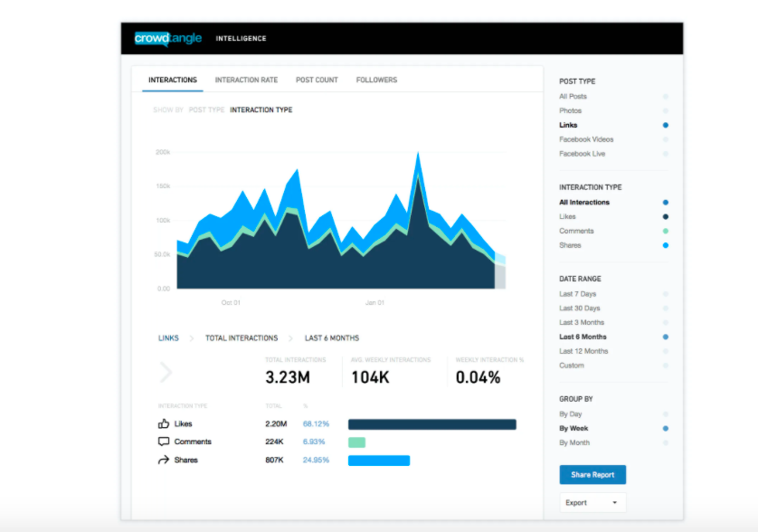Image resolution: width=758 pixels, height=532 pixels.
Task: Expand the Last 6 Months breadcrumb
Action: tap(331, 338)
